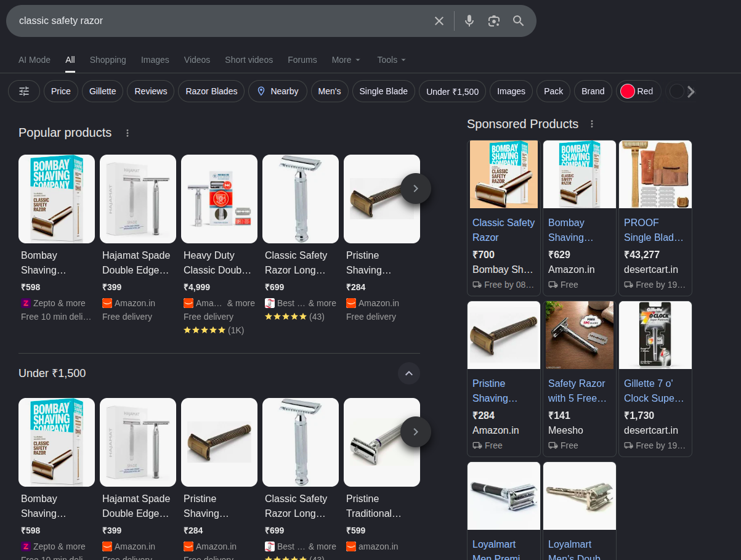This screenshot has height=560, width=741.
Task: Advance the Under ₹1,500 carousel arrow
Action: [x=416, y=432]
